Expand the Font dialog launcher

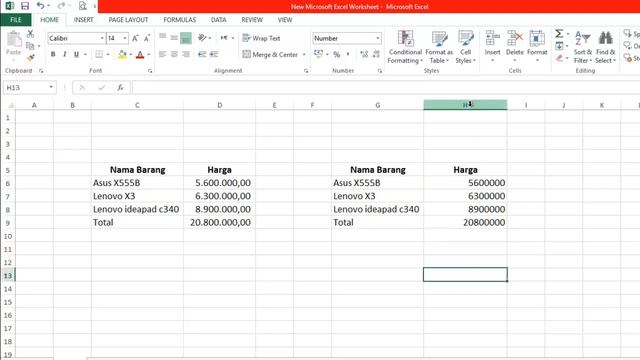pos(150,71)
